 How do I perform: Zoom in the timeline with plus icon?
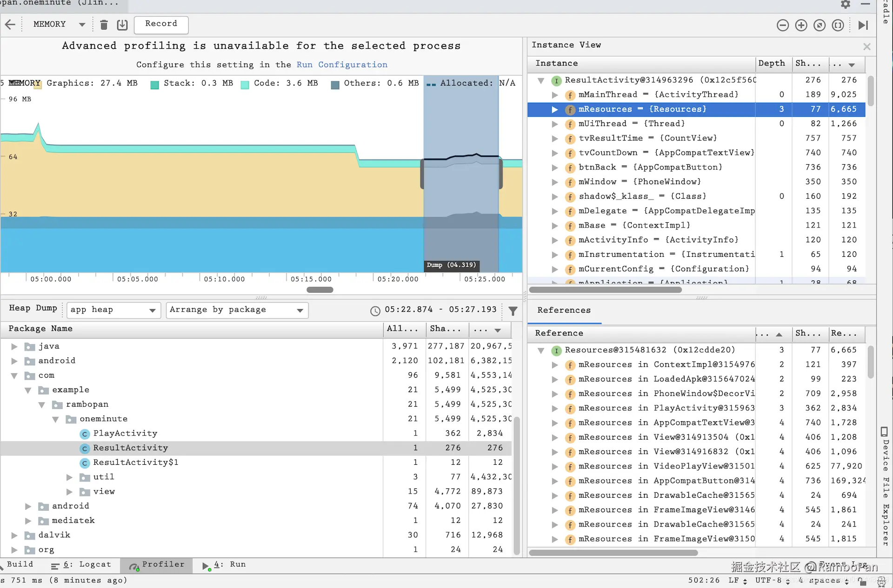click(801, 25)
